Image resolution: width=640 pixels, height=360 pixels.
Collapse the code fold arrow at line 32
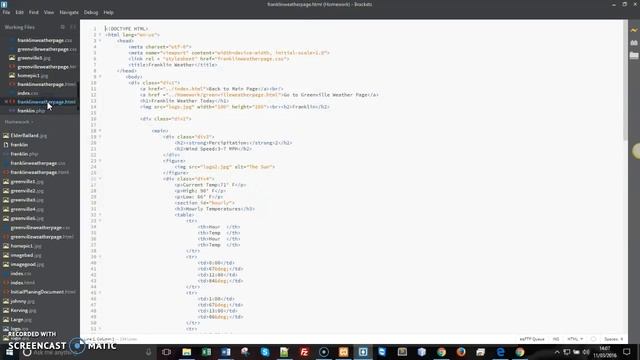click(100, 215)
